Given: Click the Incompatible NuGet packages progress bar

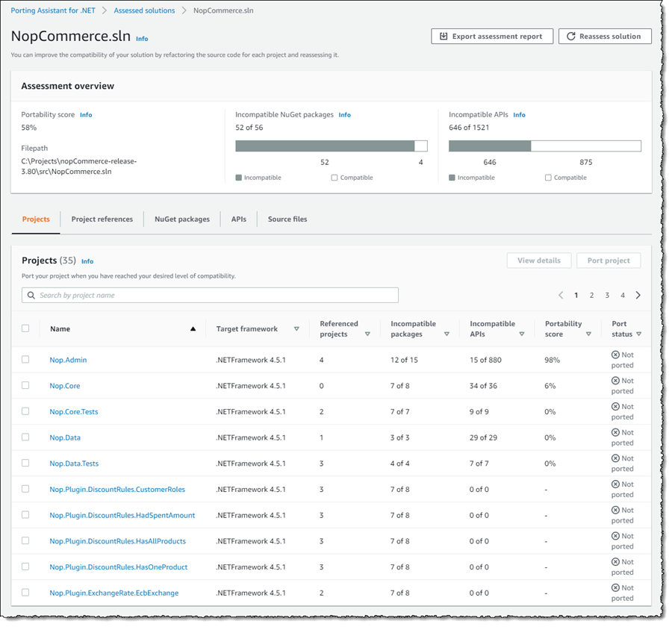Looking at the screenshot, I should [x=332, y=146].
